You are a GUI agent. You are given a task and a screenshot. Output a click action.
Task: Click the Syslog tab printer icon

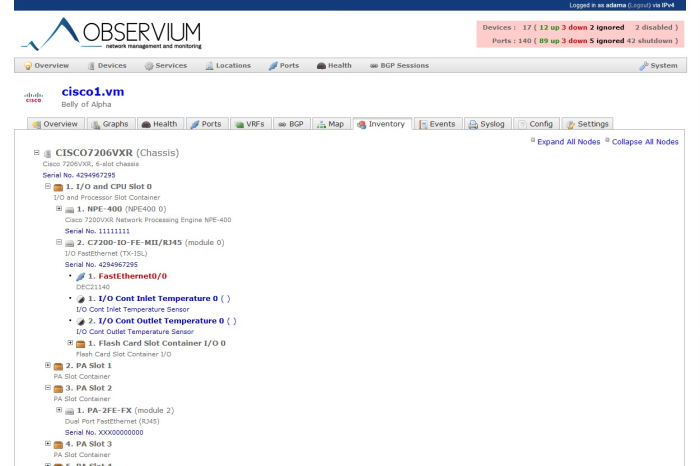473,125
